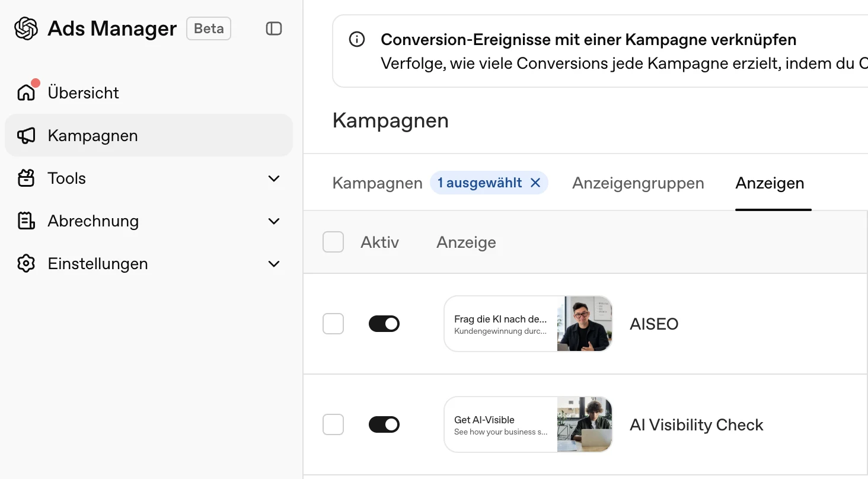Viewport: 868px width, 479px height.
Task: Click the Tools toolbox icon
Action: pyautogui.click(x=26, y=178)
